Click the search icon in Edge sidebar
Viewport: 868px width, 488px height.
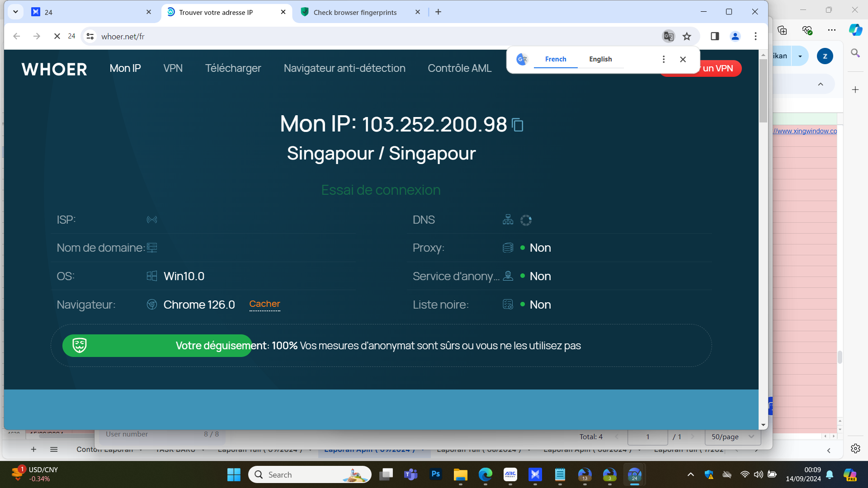855,53
